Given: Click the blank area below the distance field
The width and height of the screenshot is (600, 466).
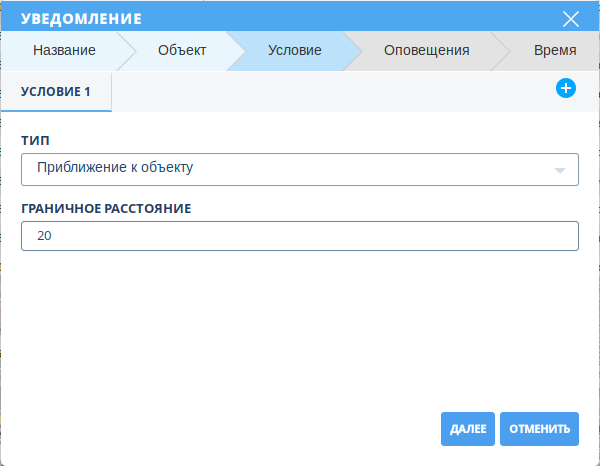Looking at the screenshot, I should 300,330.
